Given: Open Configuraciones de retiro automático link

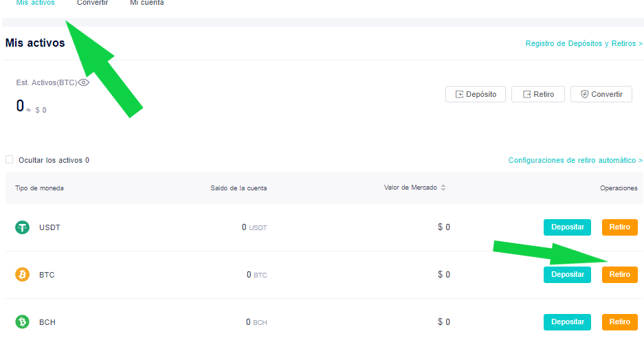Looking at the screenshot, I should (x=575, y=160).
